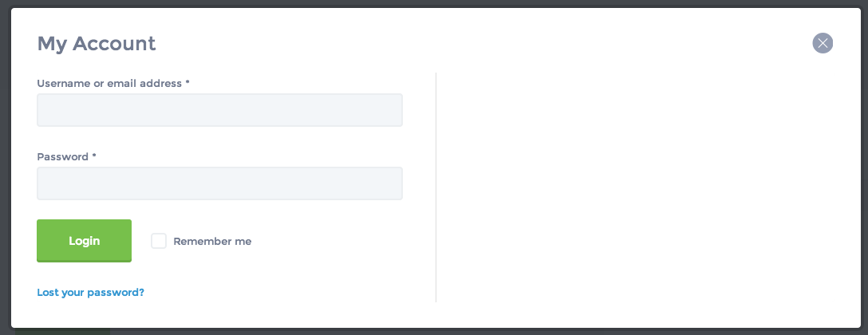Select the left end of the username field

pos(45,110)
